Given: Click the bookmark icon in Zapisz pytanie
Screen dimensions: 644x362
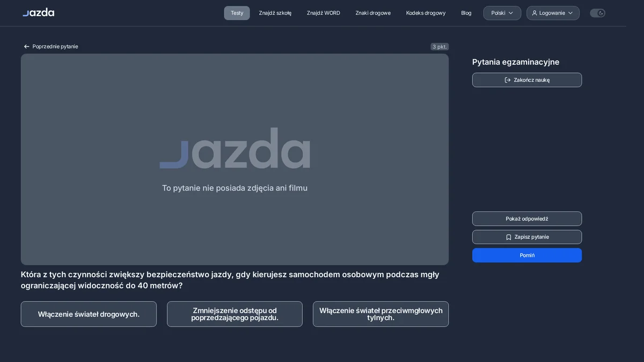Looking at the screenshot, I should pyautogui.click(x=509, y=237).
